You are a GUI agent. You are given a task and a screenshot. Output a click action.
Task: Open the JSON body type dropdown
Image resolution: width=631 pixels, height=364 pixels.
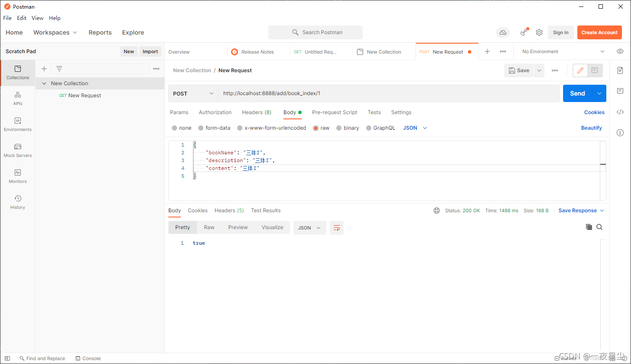tap(415, 128)
